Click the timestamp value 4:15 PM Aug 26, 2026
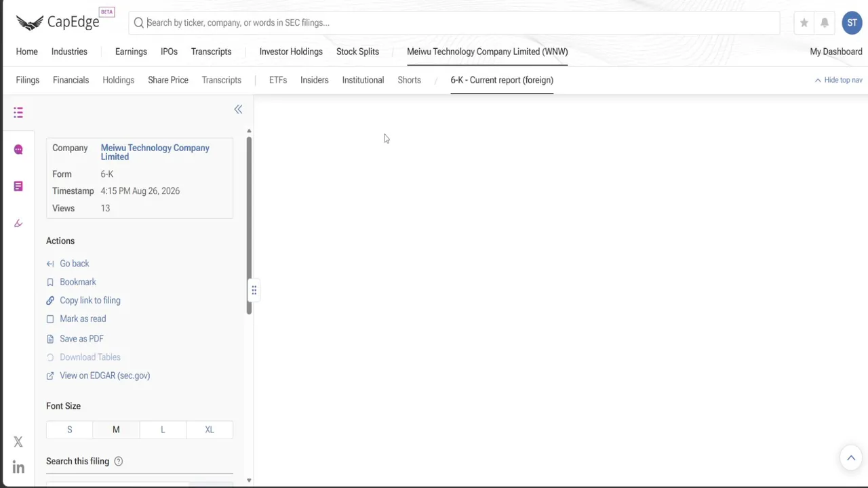Image resolution: width=868 pixels, height=488 pixels. pos(140,191)
